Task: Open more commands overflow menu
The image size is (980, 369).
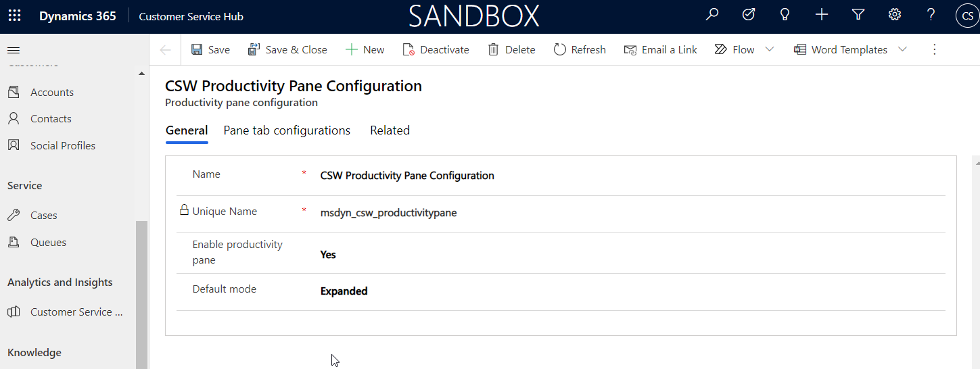Action: [935, 49]
